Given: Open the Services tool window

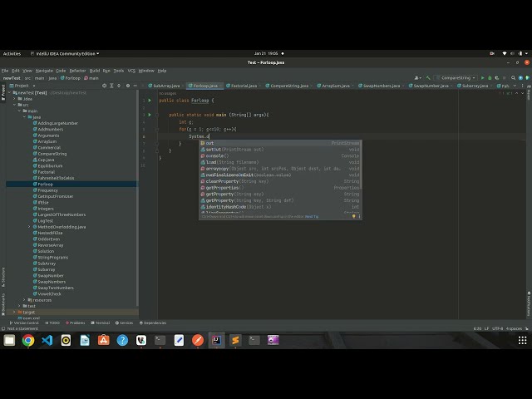Looking at the screenshot, I should pyautogui.click(x=124, y=323).
